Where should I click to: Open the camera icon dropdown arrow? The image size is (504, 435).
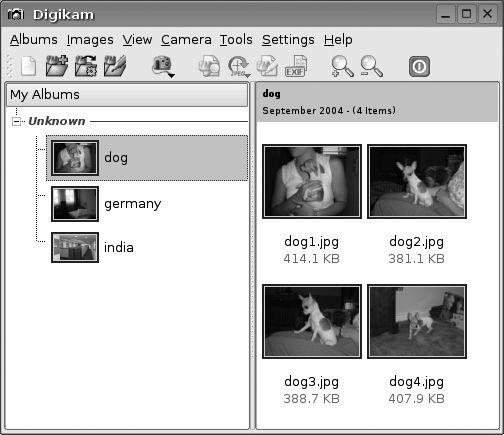[171, 76]
